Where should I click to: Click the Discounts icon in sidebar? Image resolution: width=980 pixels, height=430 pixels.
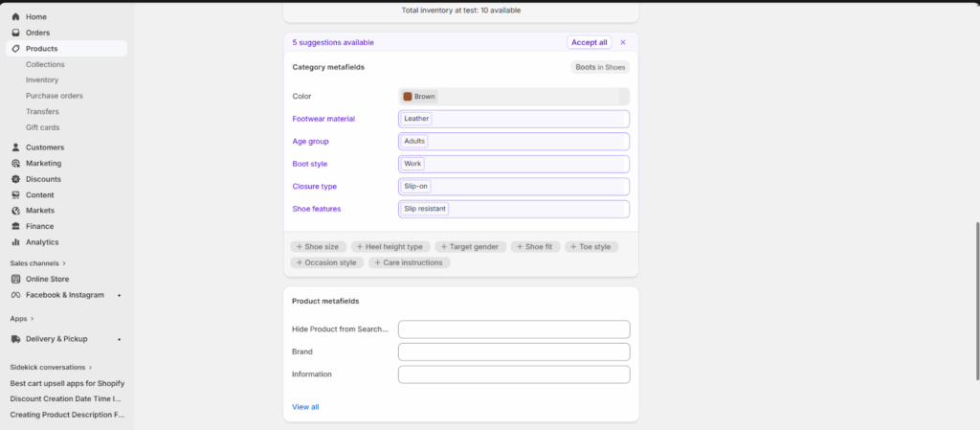(16, 179)
